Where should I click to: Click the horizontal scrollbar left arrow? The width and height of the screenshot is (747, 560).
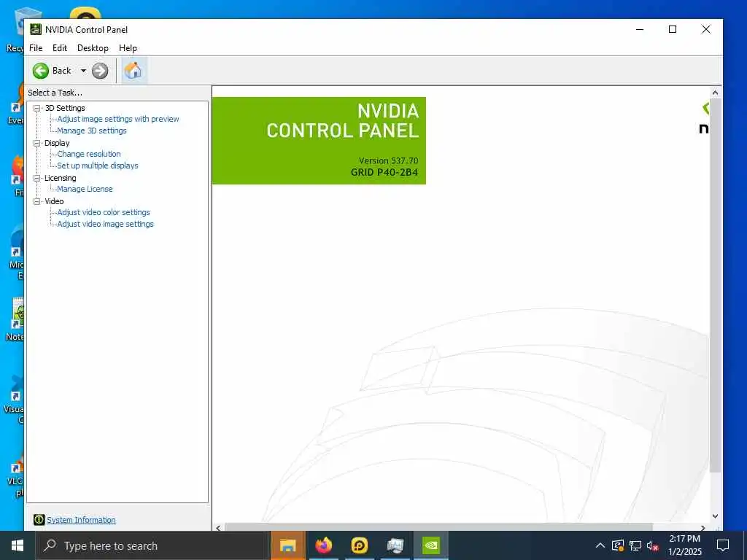pos(218,528)
